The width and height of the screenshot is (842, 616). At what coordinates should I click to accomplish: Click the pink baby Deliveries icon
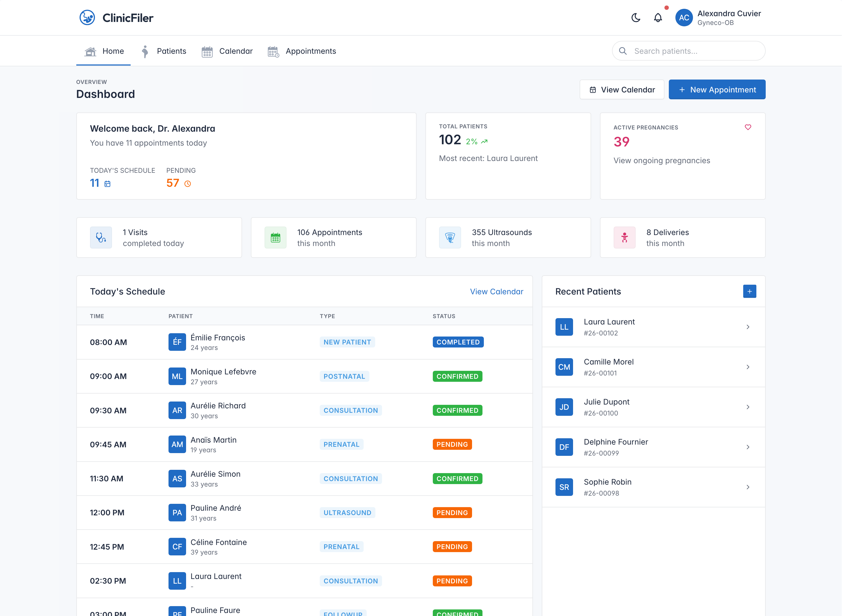[625, 237]
